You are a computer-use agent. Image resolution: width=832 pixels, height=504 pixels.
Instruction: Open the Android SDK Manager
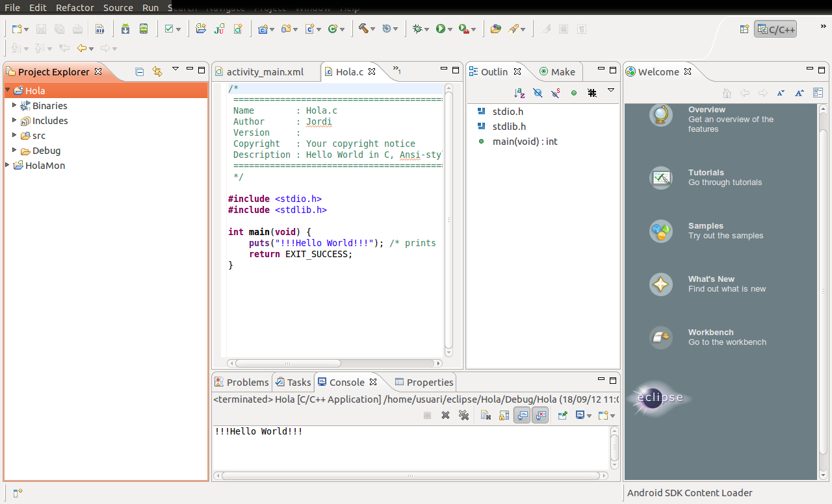(x=125, y=29)
